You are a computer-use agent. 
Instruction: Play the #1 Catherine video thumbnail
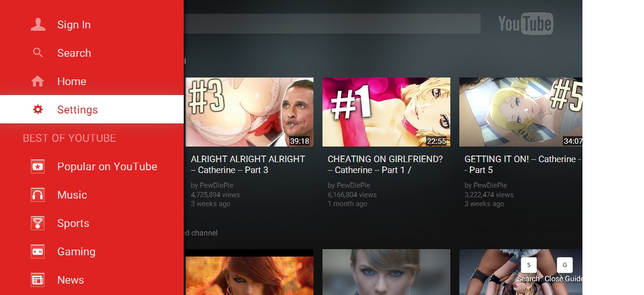pos(386,112)
